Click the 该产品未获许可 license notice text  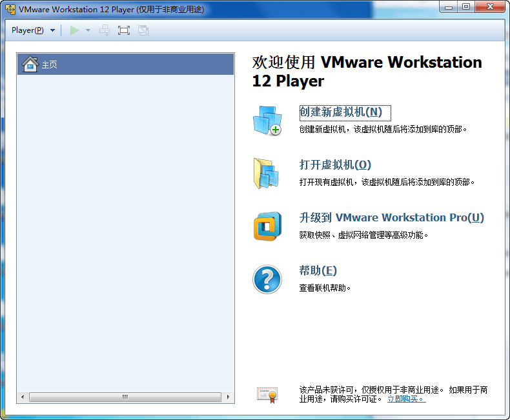point(393,394)
